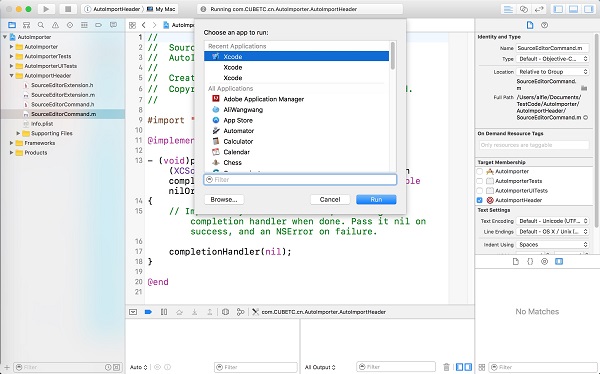Open the Find navigator tab
The image size is (600, 374).
(41, 25)
